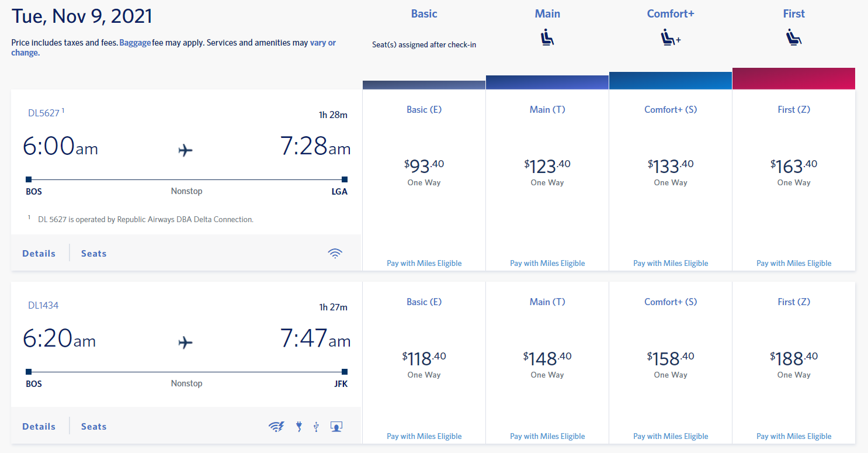Viewport: 868px width, 453px height.
Task: Click the high-speed Wi-Fi icon on DL1434
Action: click(x=276, y=427)
